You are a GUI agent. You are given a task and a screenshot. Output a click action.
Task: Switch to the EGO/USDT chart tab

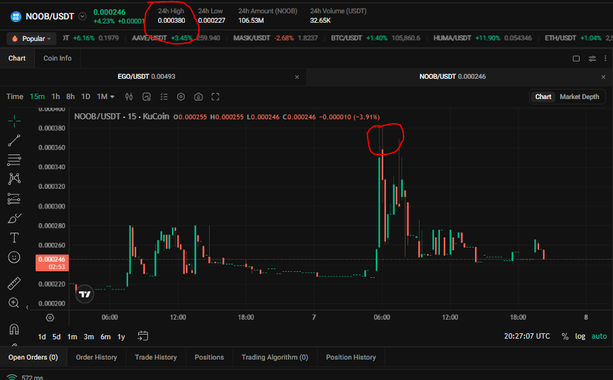coord(146,77)
